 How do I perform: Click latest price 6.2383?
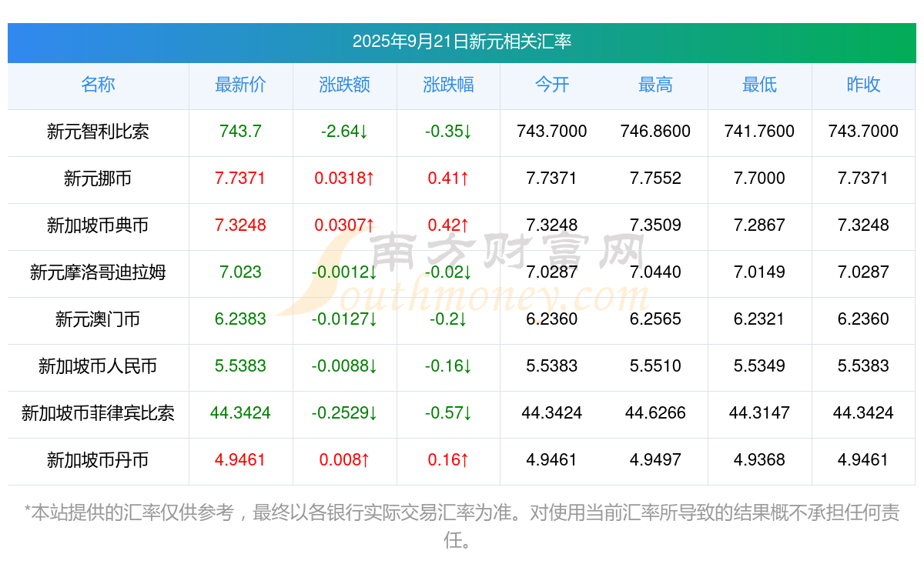240,319
